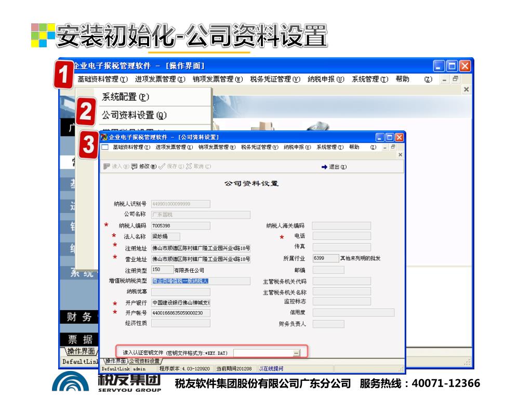Open 帮助 menu in 公司资料设置 window

click(x=354, y=147)
